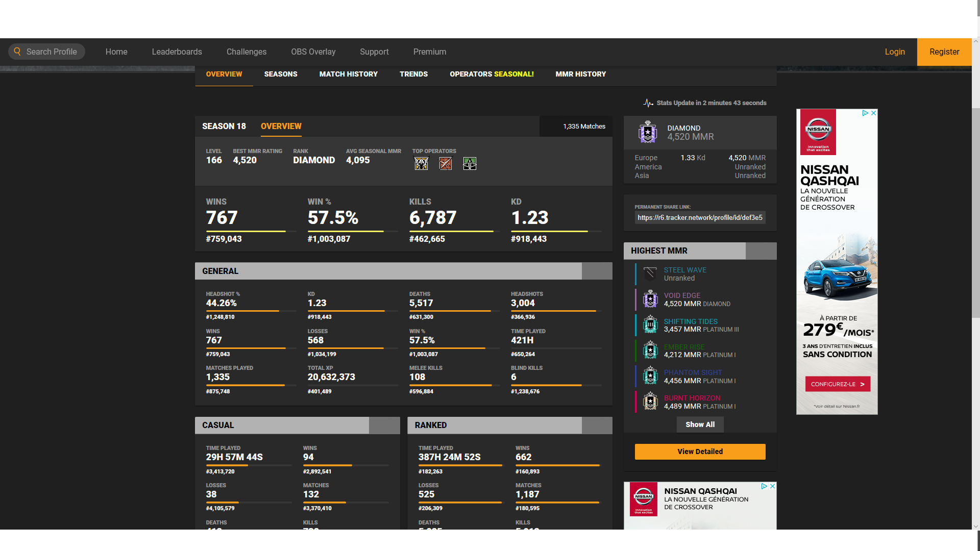Image resolution: width=980 pixels, height=551 pixels.
Task: Click the Ranked time played value
Action: 449,457
